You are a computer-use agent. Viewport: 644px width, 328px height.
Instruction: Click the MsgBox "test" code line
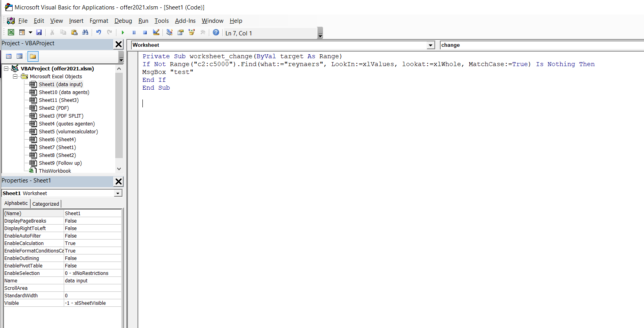[x=168, y=72]
